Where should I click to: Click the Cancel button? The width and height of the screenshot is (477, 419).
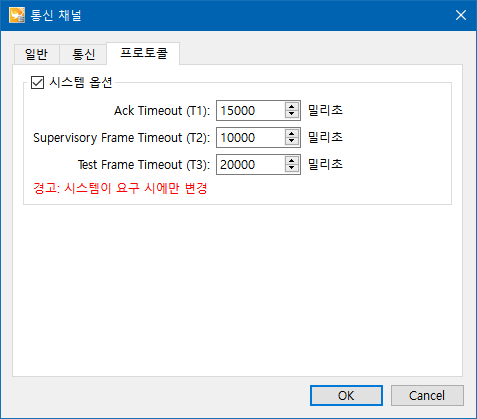(427, 396)
